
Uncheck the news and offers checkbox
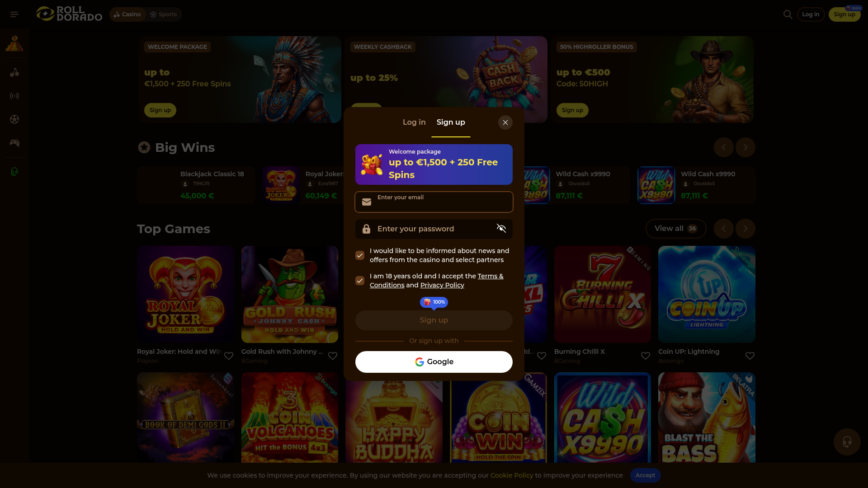tap(360, 255)
